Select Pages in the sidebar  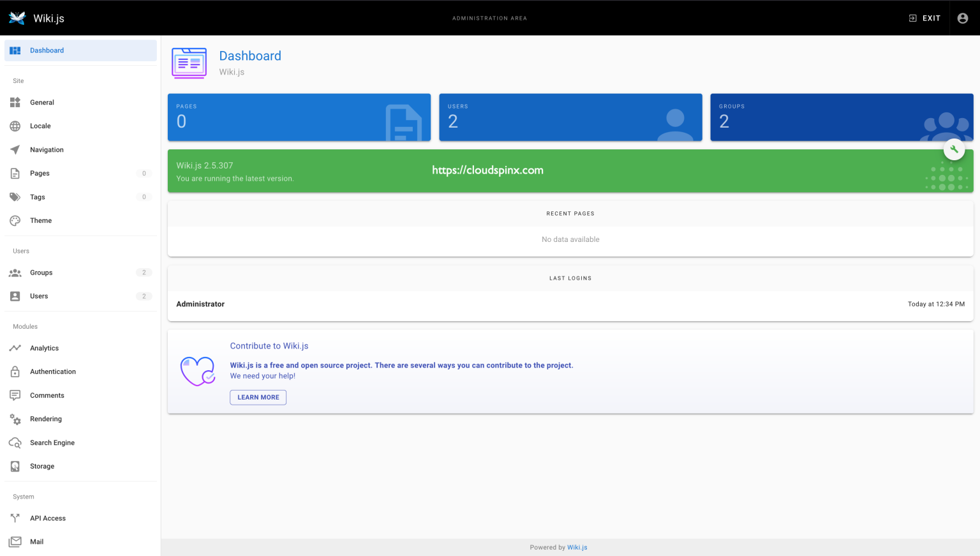pos(40,174)
